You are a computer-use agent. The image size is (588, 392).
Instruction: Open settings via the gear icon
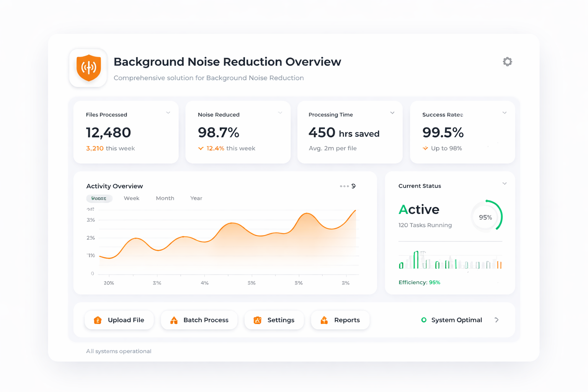tap(507, 62)
